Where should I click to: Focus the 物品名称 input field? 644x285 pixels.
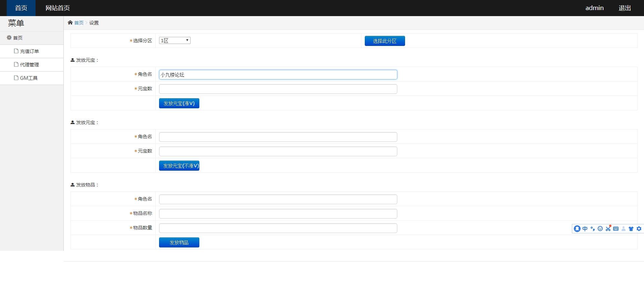278,214
